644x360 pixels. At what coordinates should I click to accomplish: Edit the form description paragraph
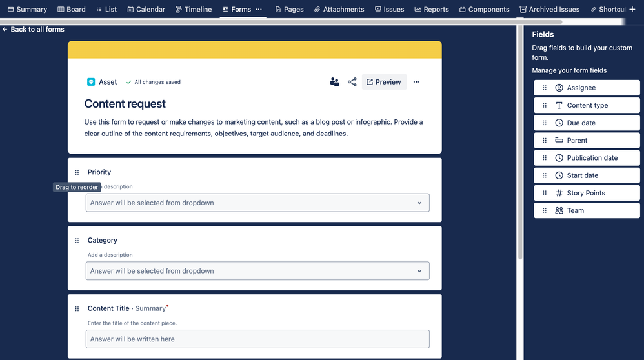pos(254,128)
